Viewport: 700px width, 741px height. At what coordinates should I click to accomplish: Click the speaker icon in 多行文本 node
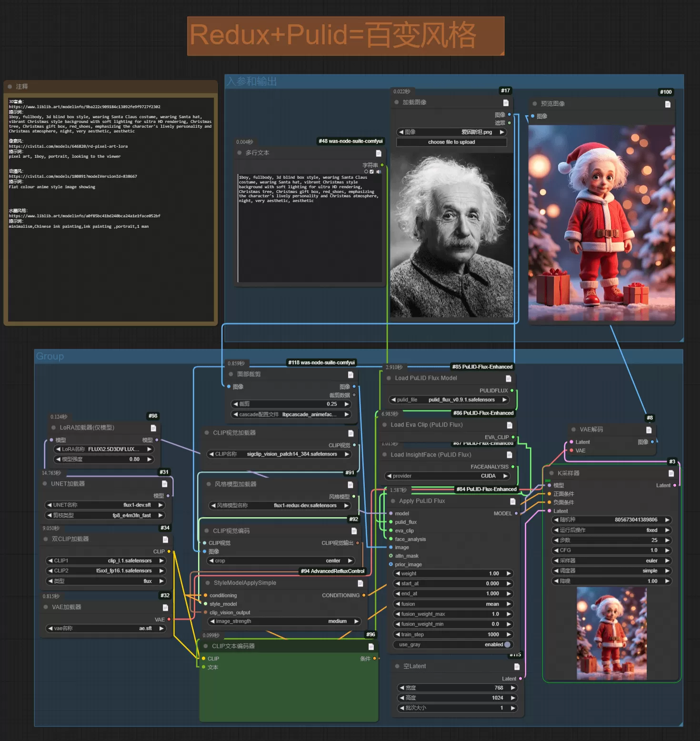379,172
